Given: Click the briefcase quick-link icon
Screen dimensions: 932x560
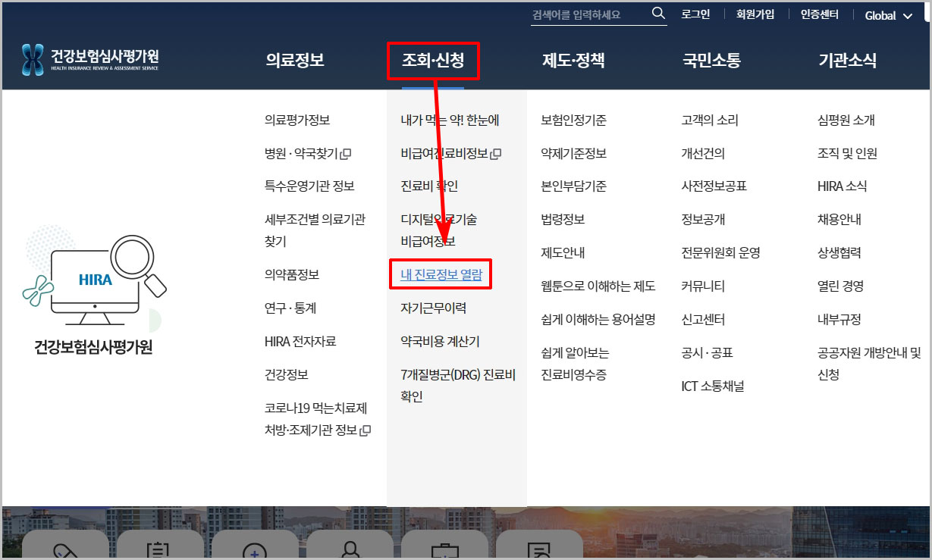Looking at the screenshot, I should tap(445, 552).
